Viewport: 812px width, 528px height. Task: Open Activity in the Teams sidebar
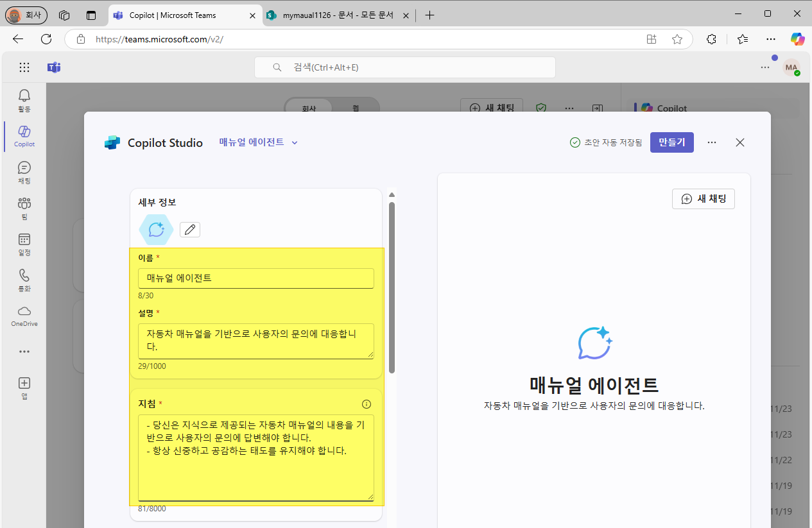[x=24, y=101]
